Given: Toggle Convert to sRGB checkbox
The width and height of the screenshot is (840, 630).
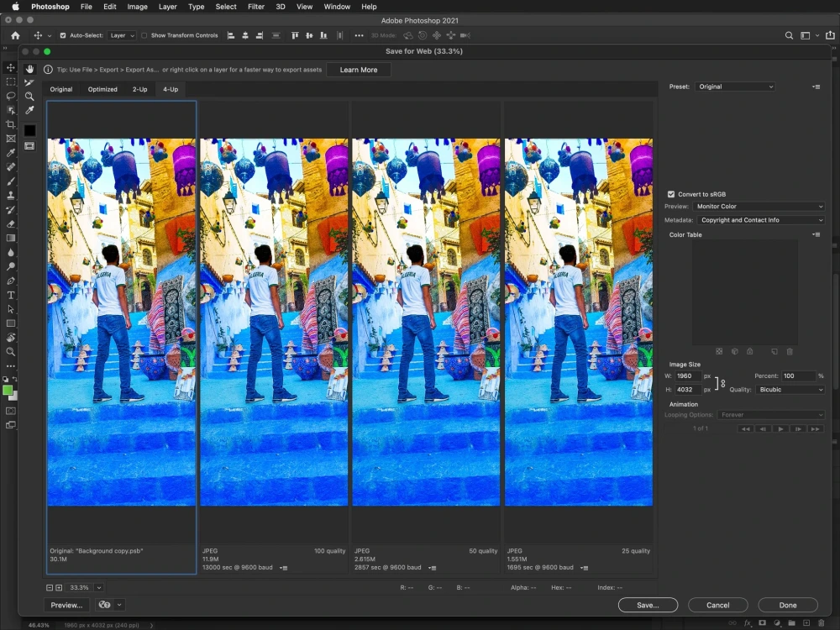Looking at the screenshot, I should [670, 194].
